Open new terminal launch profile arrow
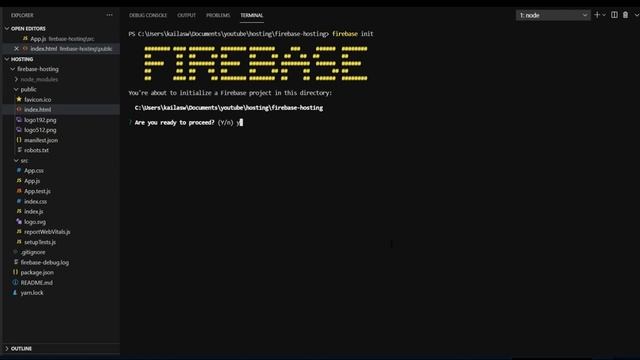Image resolution: width=640 pixels, height=360 pixels. (x=604, y=15)
